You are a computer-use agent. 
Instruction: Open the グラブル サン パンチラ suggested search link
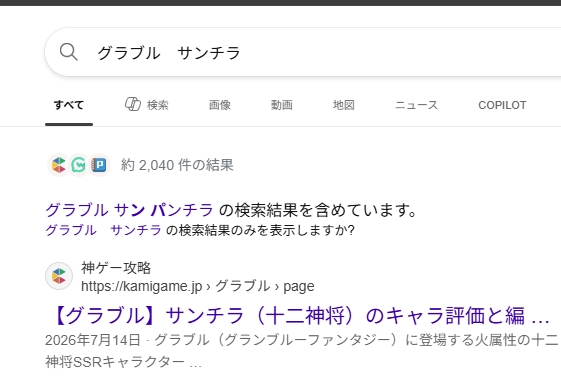(x=130, y=210)
